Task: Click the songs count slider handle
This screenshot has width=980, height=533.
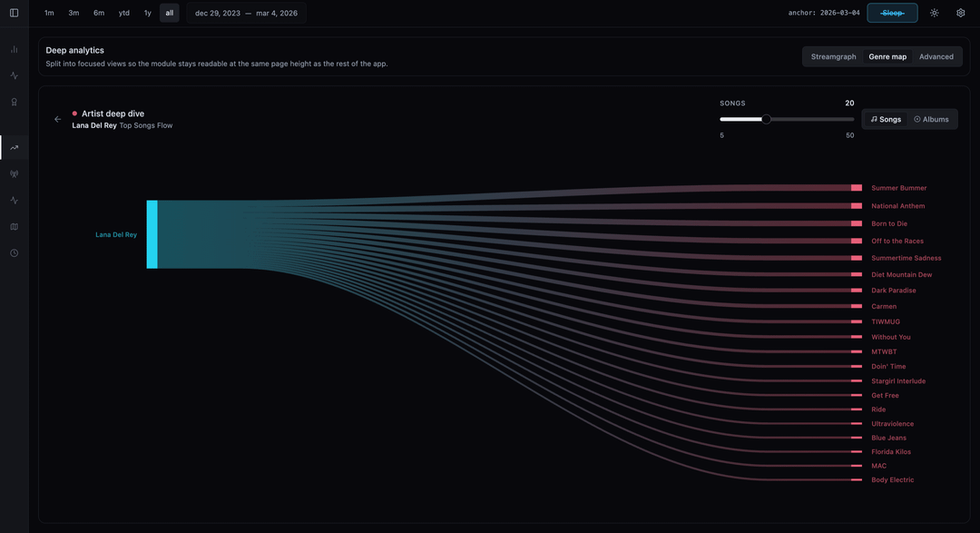Action: pyautogui.click(x=766, y=119)
